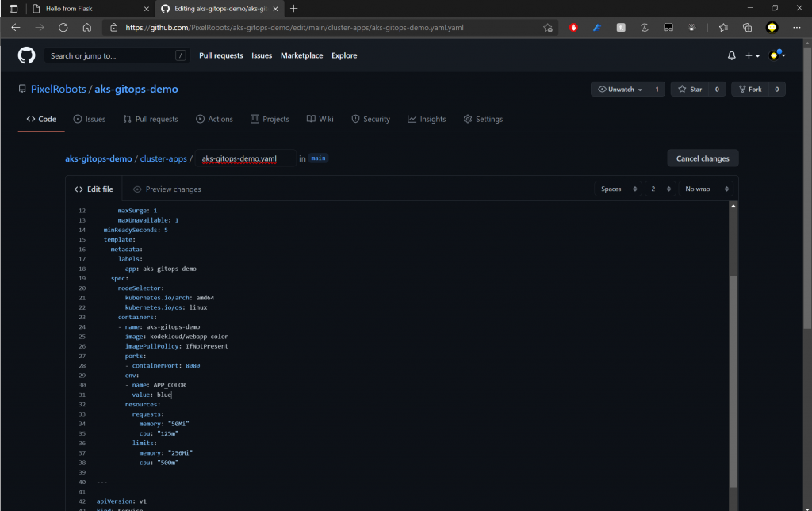
Task: Open the browser Favorites list icon
Action: [723, 28]
